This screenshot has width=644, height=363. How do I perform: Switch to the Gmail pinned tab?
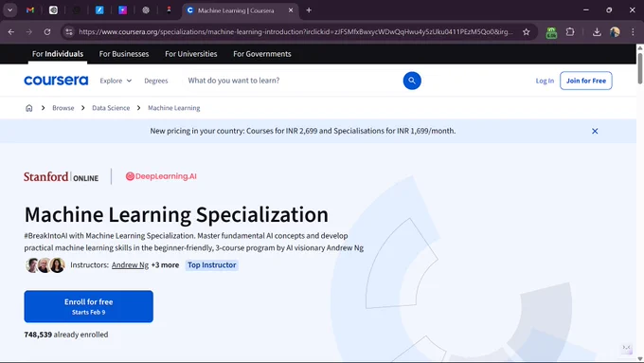30,10
